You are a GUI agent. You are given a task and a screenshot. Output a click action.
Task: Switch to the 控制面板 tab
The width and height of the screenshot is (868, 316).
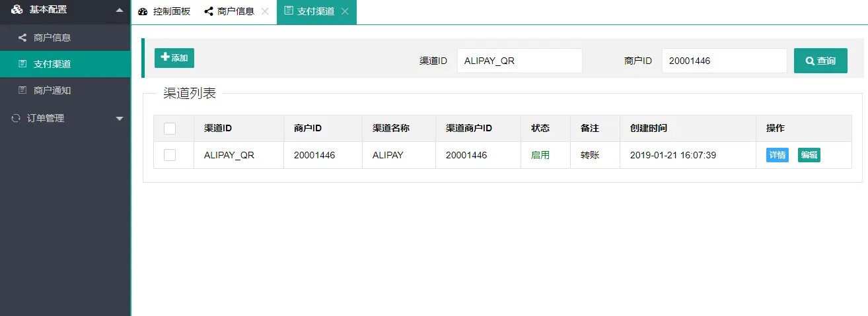tap(164, 12)
